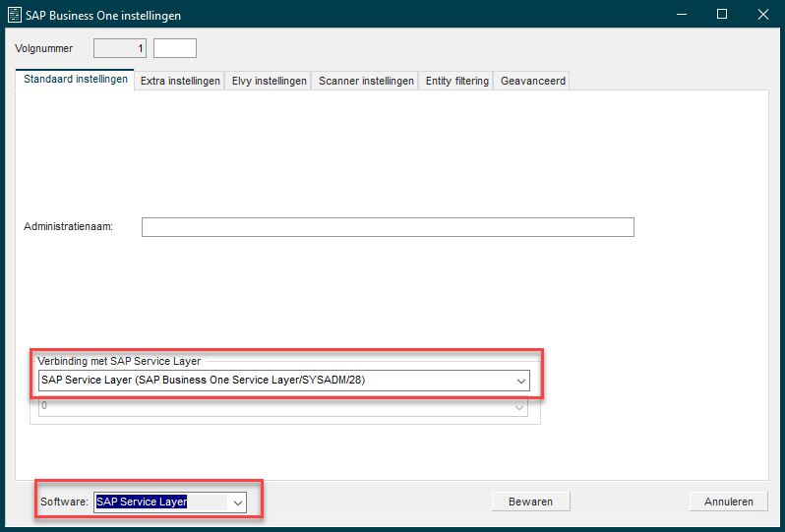Viewport: 785px width, 532px height.
Task: Maximize the SAP Business One instellingen window
Action: click(722, 15)
